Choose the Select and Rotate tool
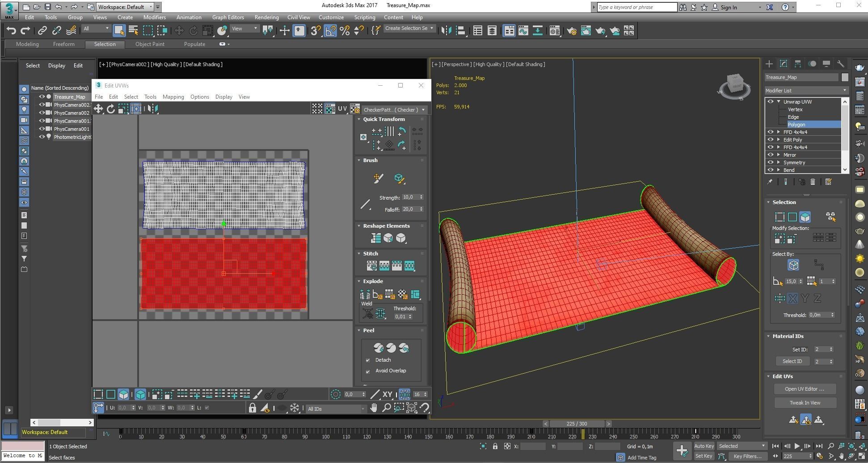 [193, 30]
